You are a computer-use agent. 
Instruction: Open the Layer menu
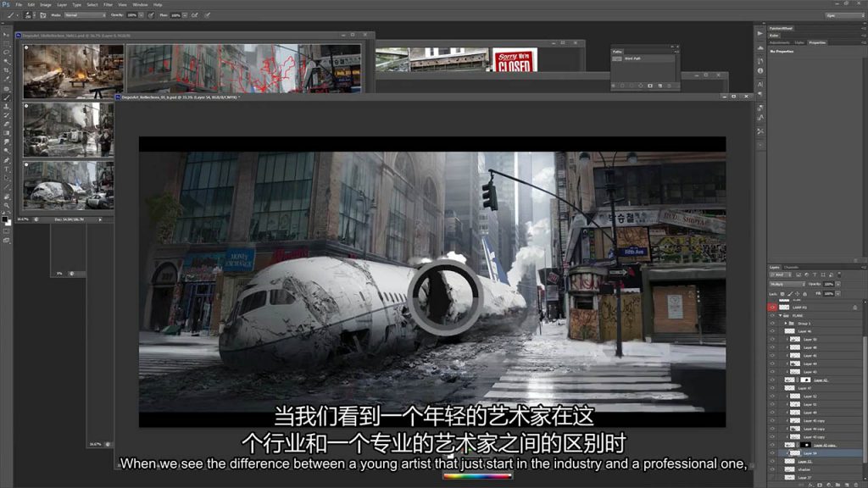click(61, 4)
